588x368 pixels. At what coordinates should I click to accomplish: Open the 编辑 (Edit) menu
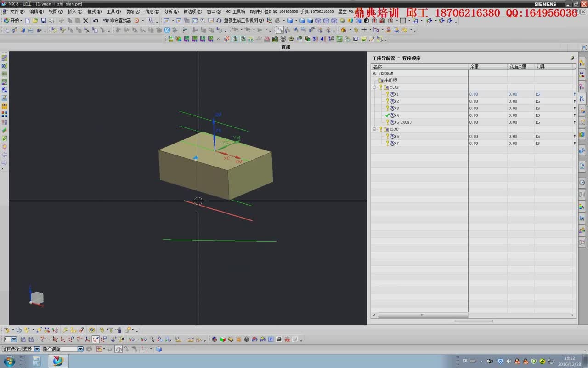[37, 11]
